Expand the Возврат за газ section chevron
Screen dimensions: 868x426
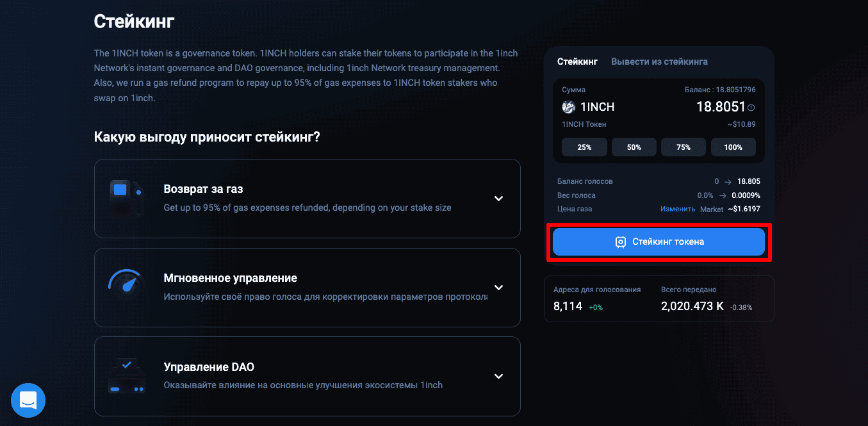[x=499, y=199]
